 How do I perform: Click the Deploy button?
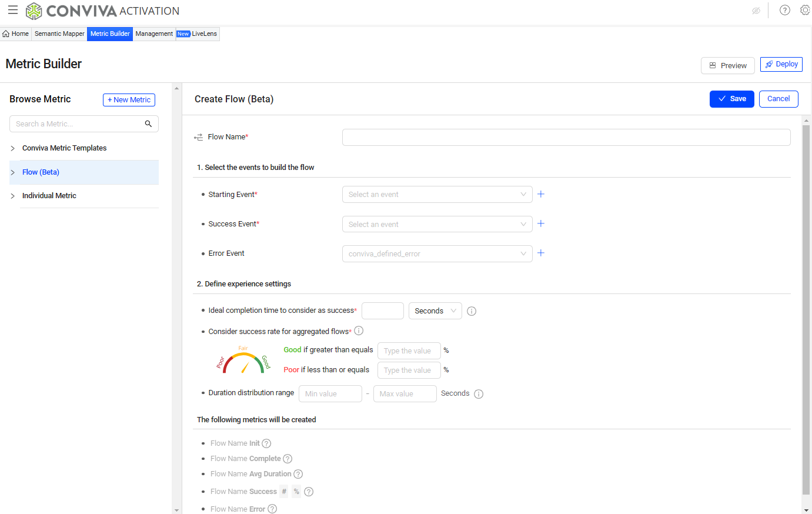[x=781, y=64]
